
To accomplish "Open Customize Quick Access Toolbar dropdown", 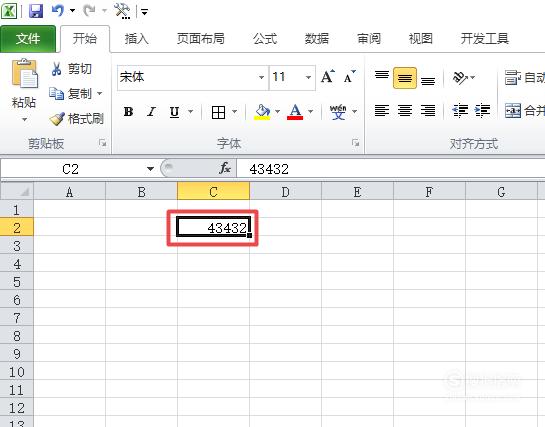I will [145, 13].
